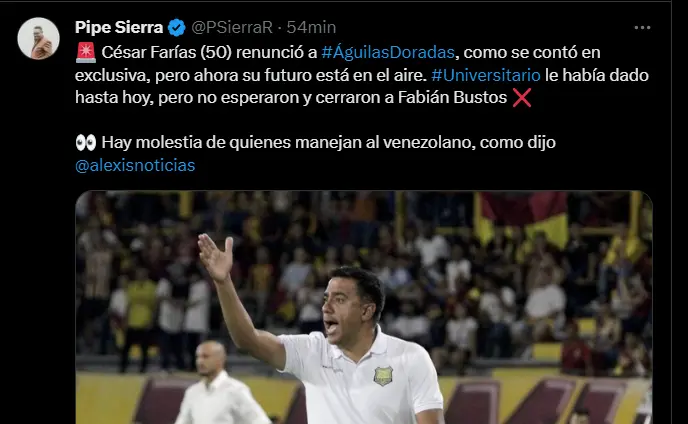The image size is (688, 424).
Task: Open the 54min timestamp link
Action: tap(311, 28)
